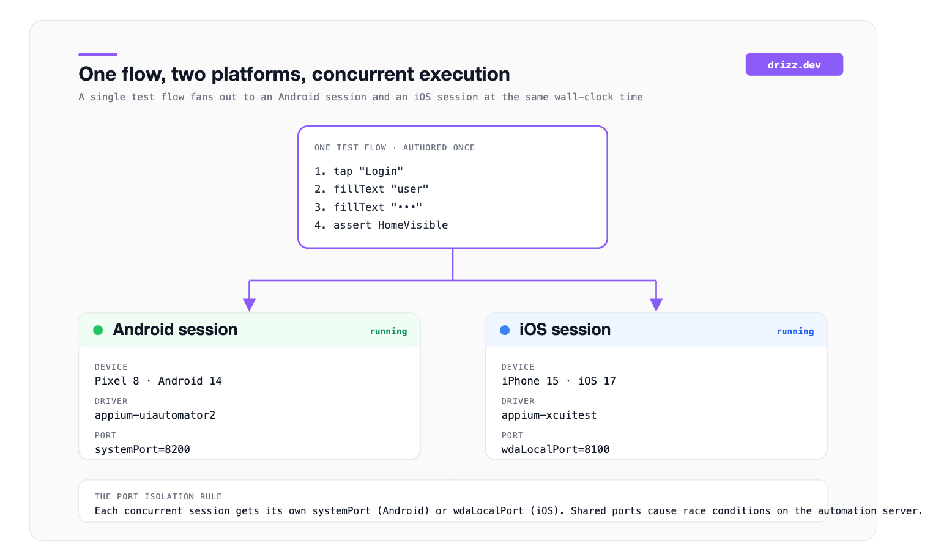Click 'appium-uiautomator2' driver value
The height and width of the screenshot is (560, 941).
[x=155, y=415]
